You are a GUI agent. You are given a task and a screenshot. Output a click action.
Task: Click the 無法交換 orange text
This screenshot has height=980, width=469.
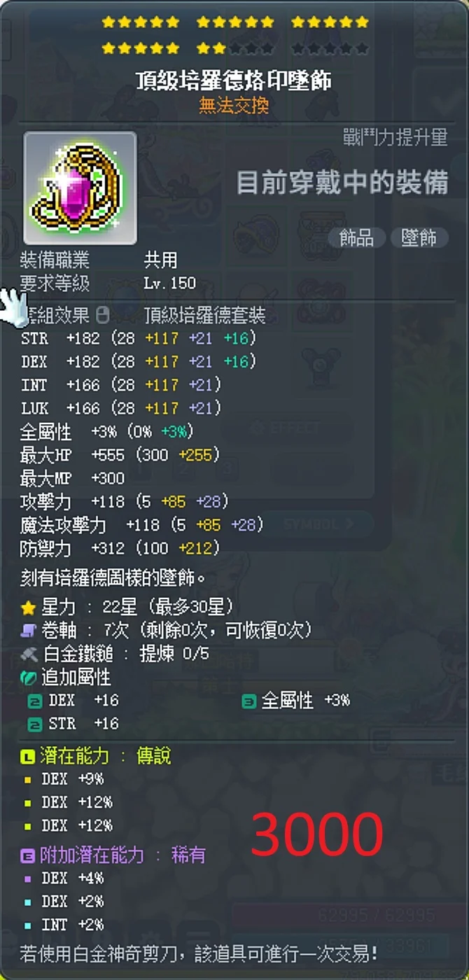[234, 106]
